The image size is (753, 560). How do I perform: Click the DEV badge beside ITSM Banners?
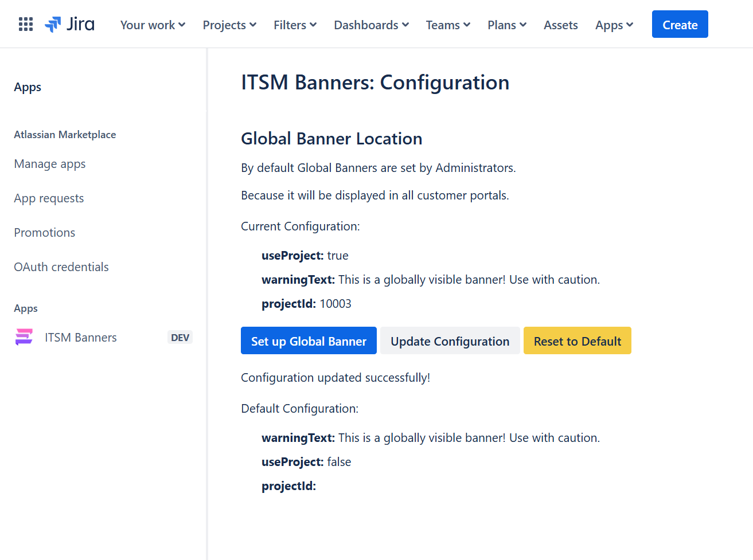point(180,338)
